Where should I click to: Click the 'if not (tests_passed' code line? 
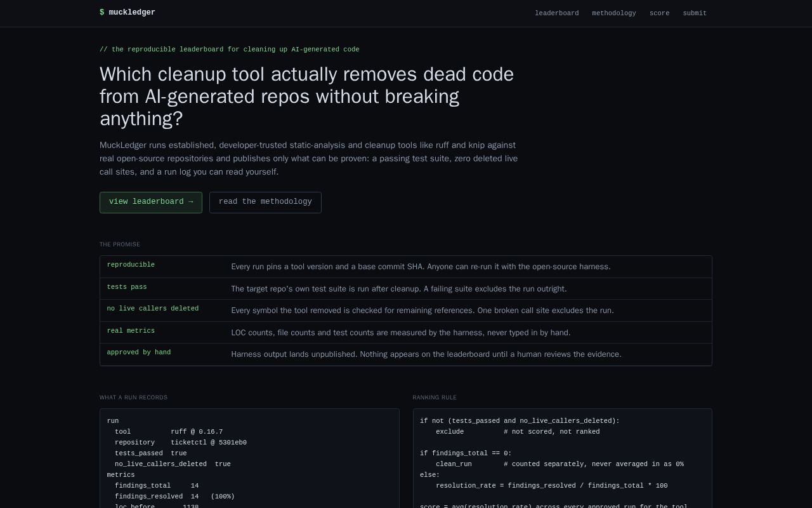pyautogui.click(x=520, y=421)
